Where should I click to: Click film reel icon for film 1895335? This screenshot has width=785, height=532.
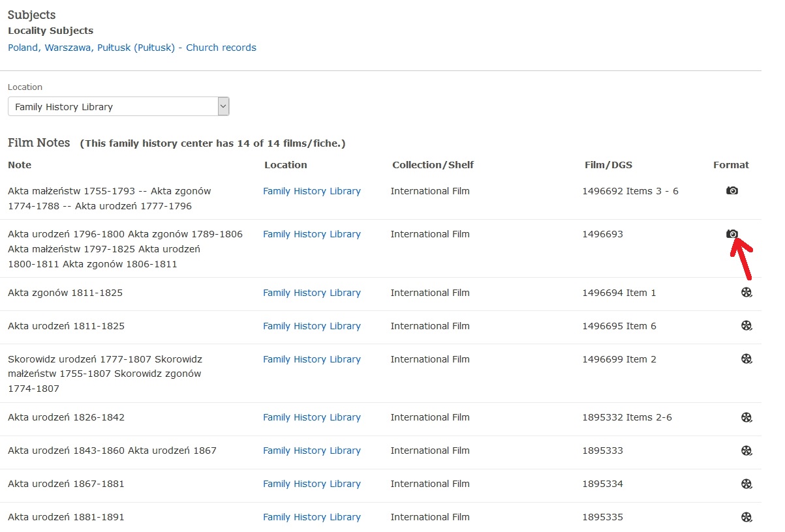tap(747, 517)
